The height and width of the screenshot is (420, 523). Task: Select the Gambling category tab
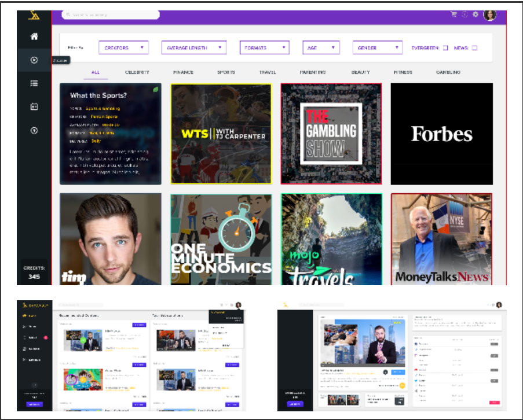tap(448, 72)
